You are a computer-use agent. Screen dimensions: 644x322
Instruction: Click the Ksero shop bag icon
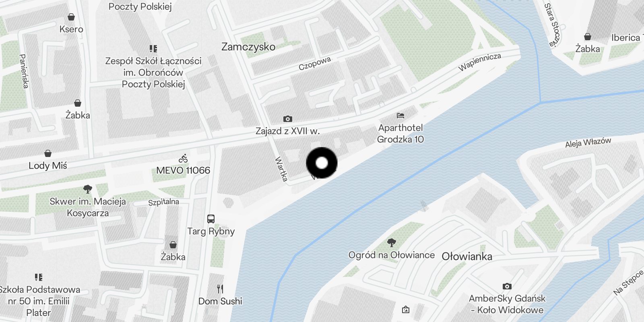[71, 17]
